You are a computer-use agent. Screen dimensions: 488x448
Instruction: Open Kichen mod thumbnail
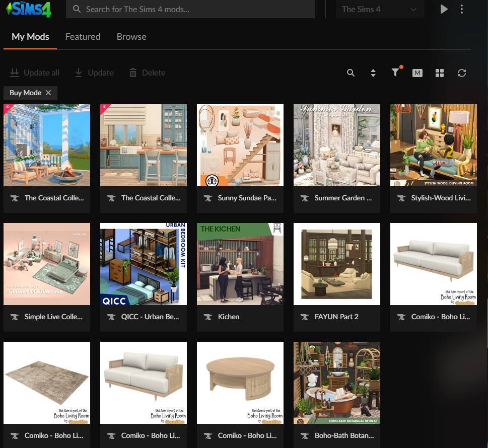pos(240,264)
